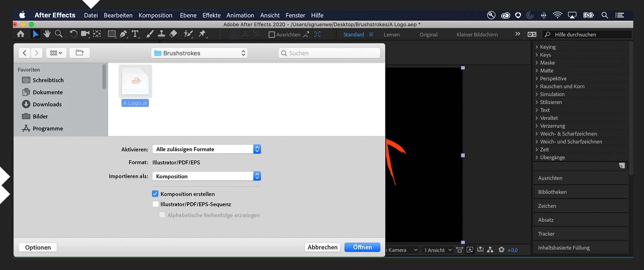Open the Komposition menu
Image resolution: width=644 pixels, height=270 pixels.
(155, 15)
